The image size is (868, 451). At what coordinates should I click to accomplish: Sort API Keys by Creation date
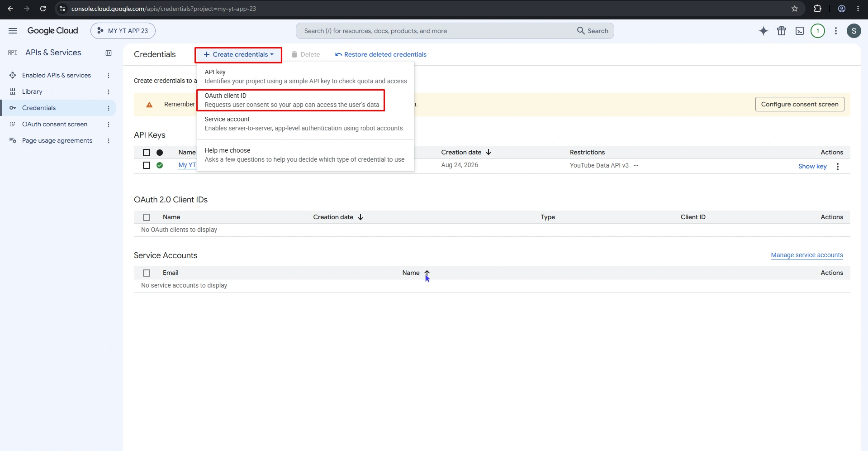pos(466,152)
